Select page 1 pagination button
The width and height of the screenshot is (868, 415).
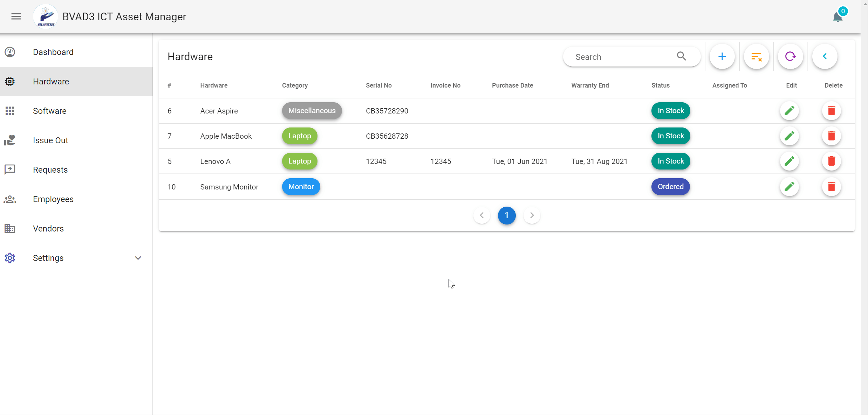click(506, 215)
